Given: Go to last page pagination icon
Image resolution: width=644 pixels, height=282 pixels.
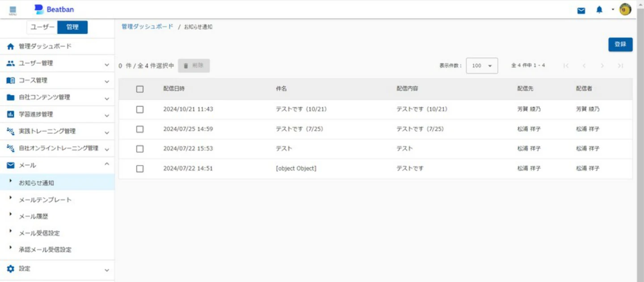Looking at the screenshot, I should [x=620, y=66].
